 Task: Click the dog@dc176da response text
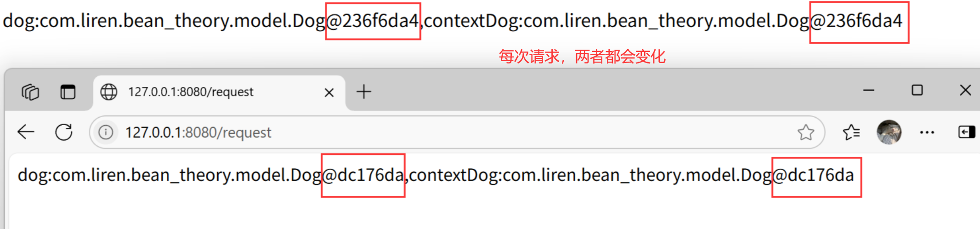point(210,175)
